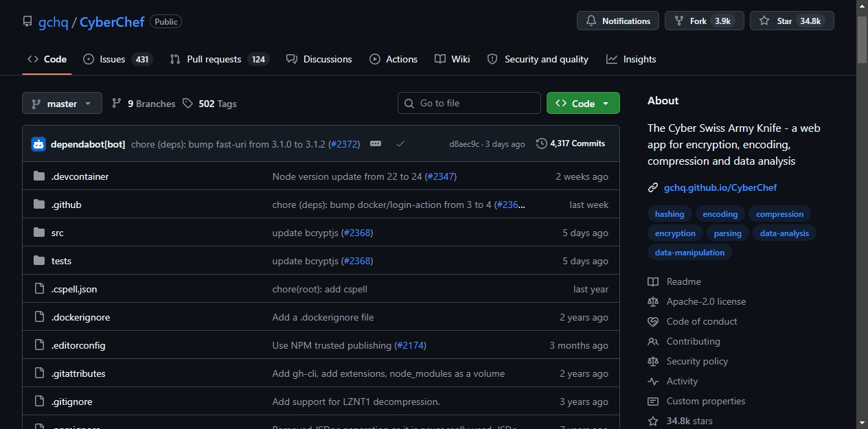Click the 'Add a .dockerignore file' commit message

point(323,317)
